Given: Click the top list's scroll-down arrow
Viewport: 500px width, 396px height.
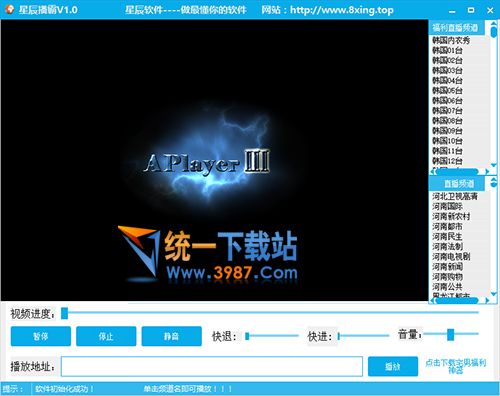Looking at the screenshot, I should click(494, 165).
